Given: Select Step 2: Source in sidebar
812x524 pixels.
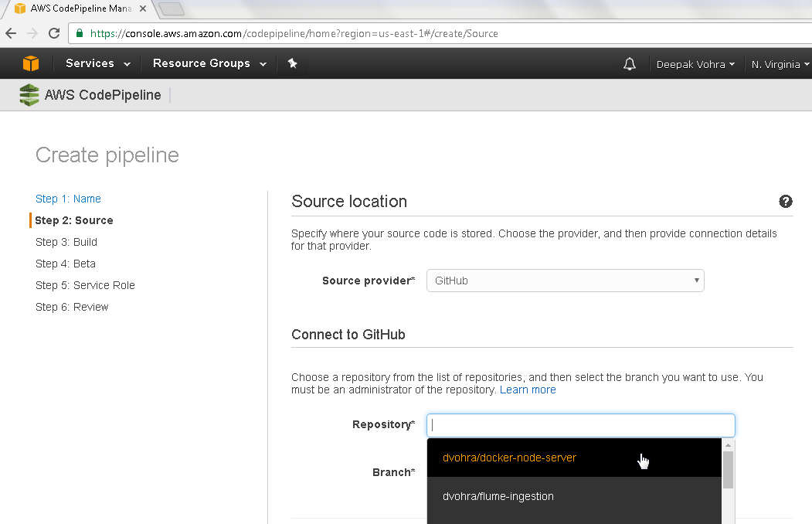Looking at the screenshot, I should [x=74, y=220].
